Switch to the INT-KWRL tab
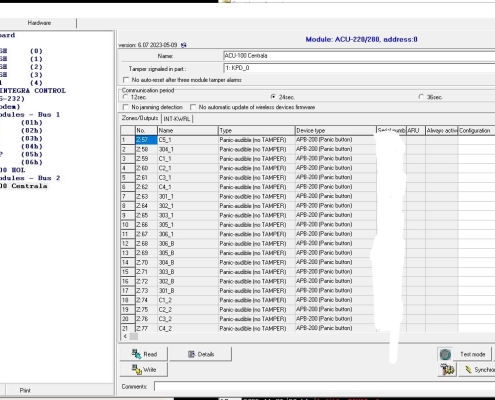The height and width of the screenshot is (400, 495). (x=177, y=119)
